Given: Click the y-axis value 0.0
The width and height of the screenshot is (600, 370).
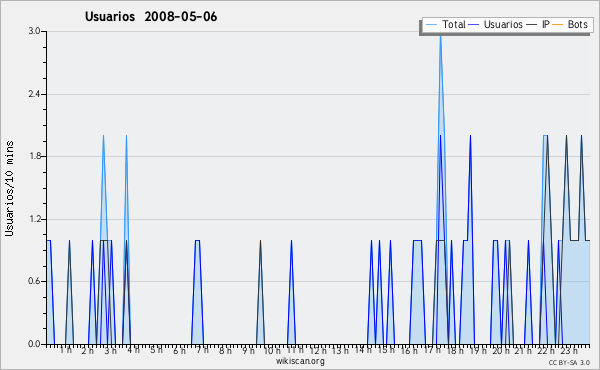Looking at the screenshot, I should coord(34,344).
